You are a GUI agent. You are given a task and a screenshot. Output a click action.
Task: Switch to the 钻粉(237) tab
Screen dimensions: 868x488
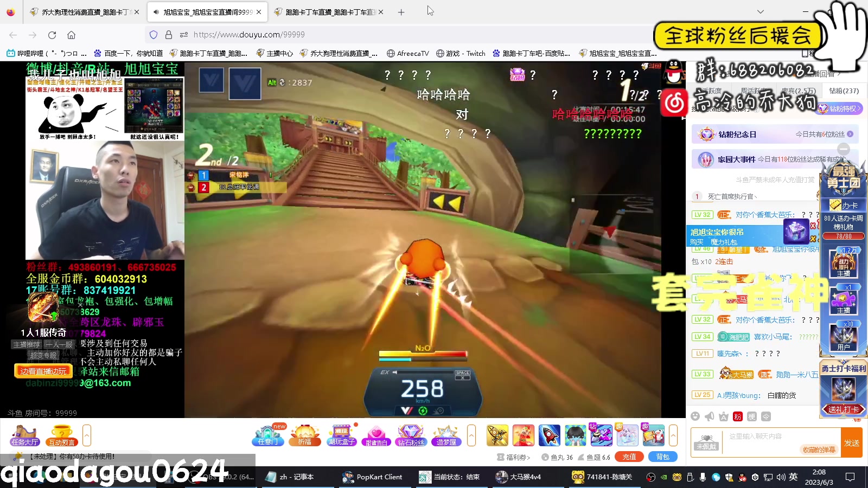(x=844, y=91)
